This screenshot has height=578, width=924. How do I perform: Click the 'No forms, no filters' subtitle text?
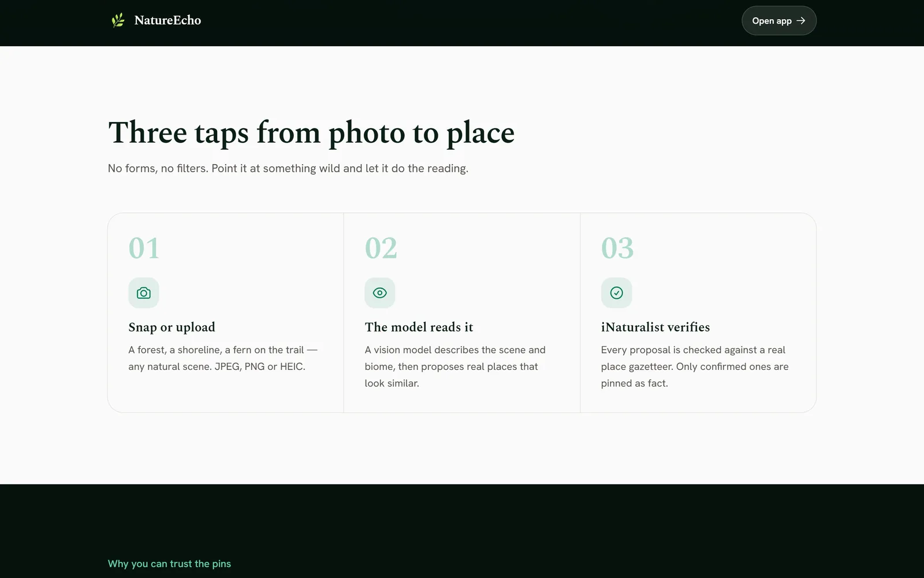click(x=288, y=168)
